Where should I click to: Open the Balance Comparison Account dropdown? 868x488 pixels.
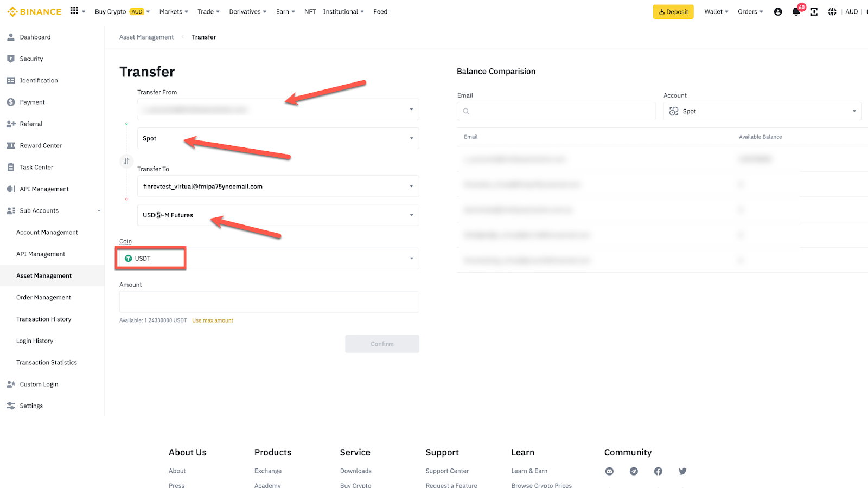coord(762,111)
